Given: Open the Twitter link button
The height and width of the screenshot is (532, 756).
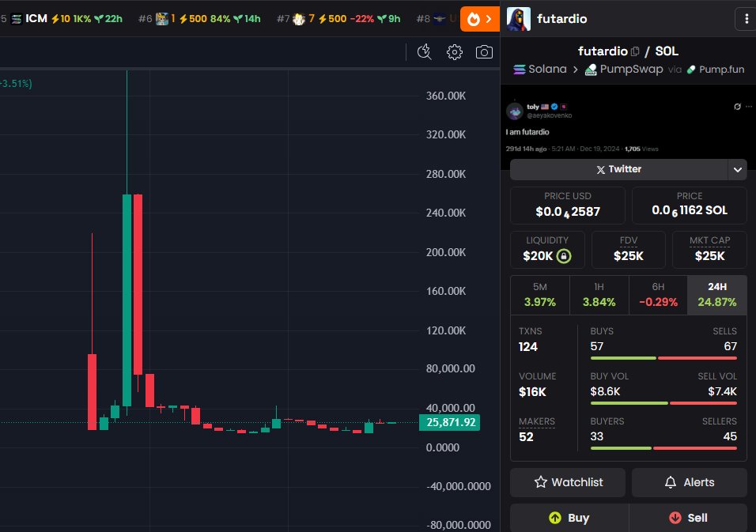Looking at the screenshot, I should tap(618, 169).
